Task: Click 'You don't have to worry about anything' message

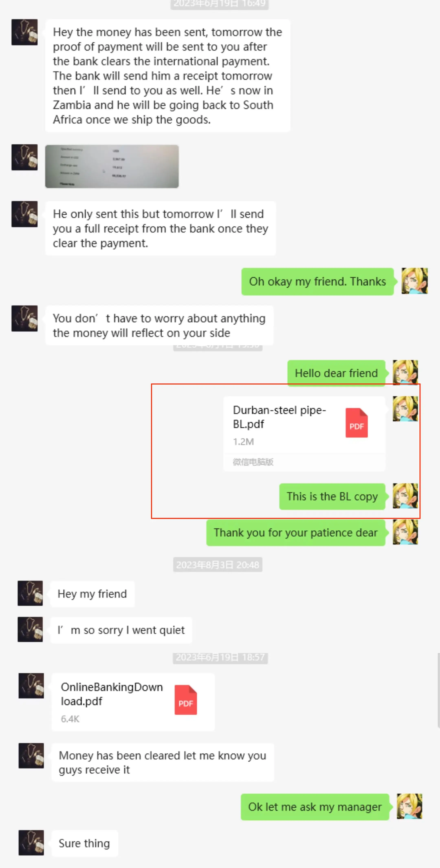Action: 159,325
